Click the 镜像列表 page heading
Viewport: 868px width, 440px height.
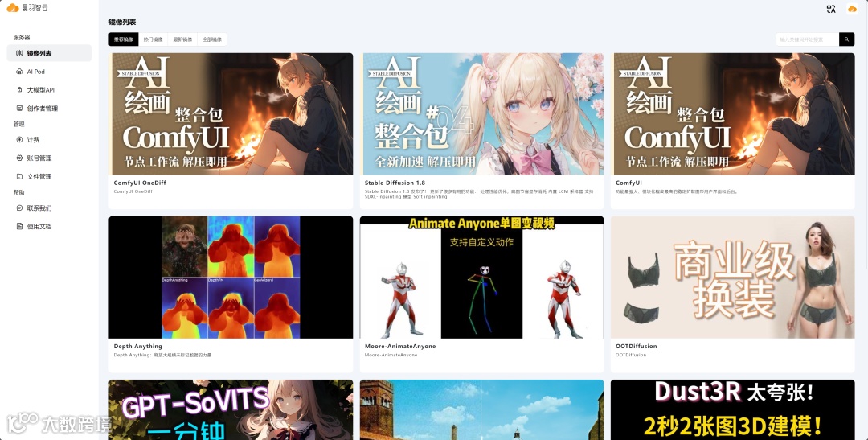coord(122,23)
